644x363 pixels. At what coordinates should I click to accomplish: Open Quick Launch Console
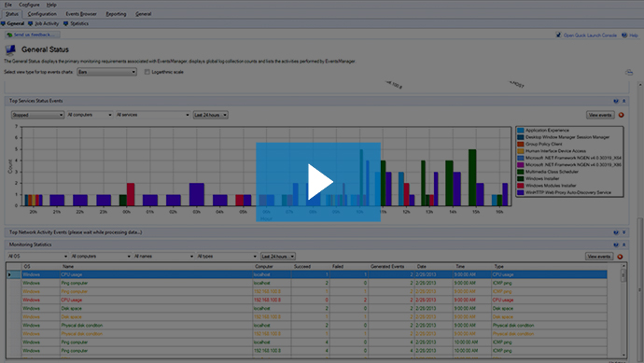(586, 35)
